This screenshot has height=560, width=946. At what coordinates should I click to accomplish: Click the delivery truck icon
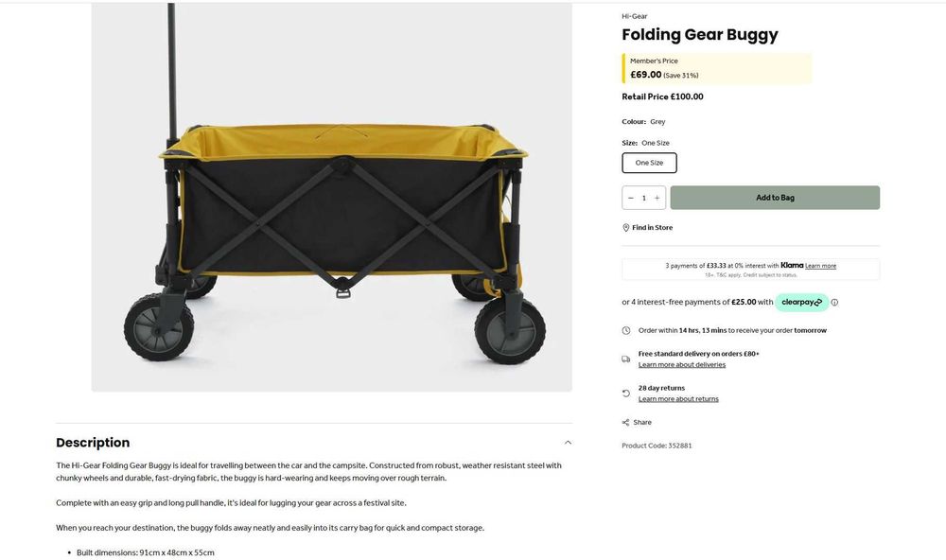coord(626,359)
